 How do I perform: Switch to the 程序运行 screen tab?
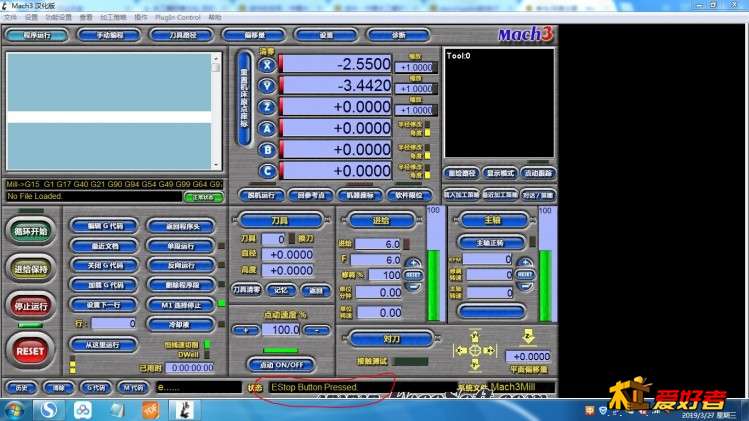tap(37, 35)
